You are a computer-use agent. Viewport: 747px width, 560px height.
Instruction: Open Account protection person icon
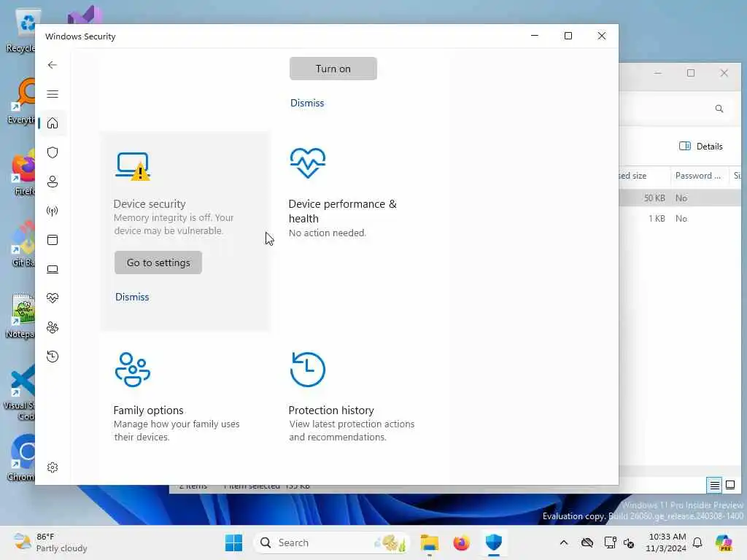click(x=53, y=182)
